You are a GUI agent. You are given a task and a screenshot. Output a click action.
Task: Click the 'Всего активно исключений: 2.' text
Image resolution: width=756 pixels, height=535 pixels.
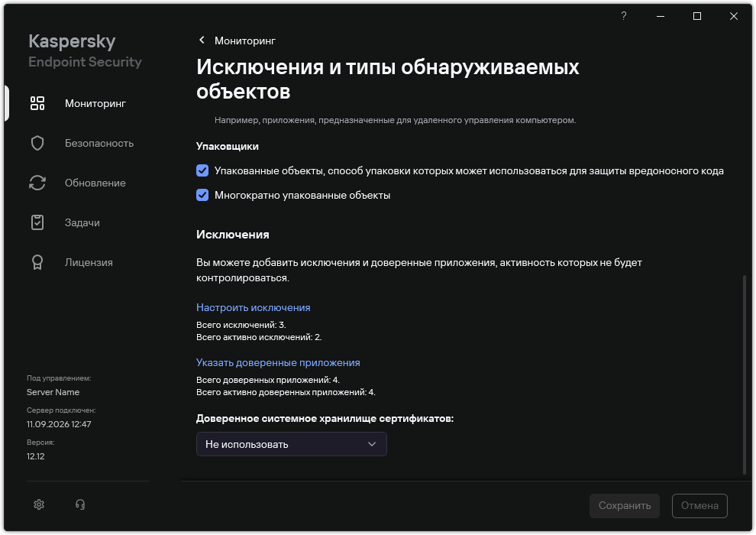[259, 337]
